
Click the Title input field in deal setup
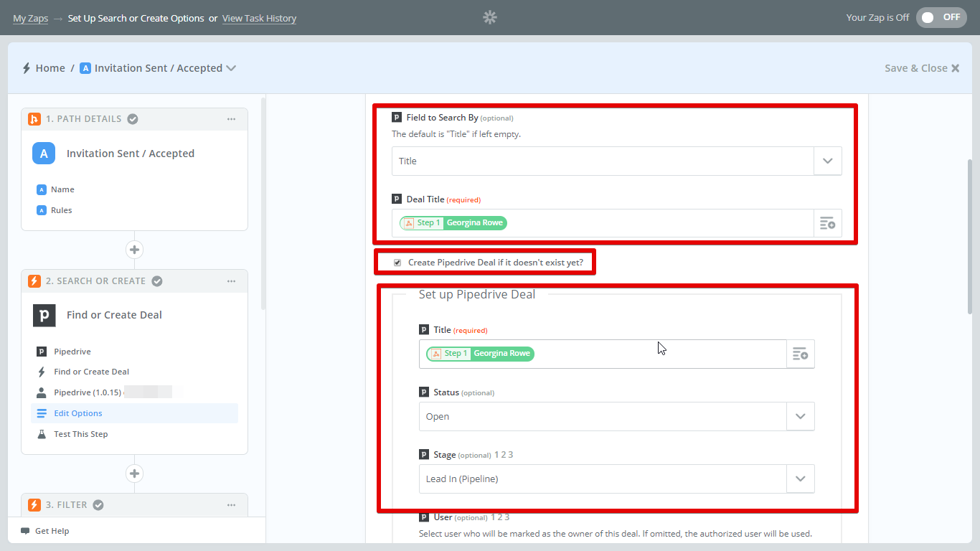click(603, 354)
